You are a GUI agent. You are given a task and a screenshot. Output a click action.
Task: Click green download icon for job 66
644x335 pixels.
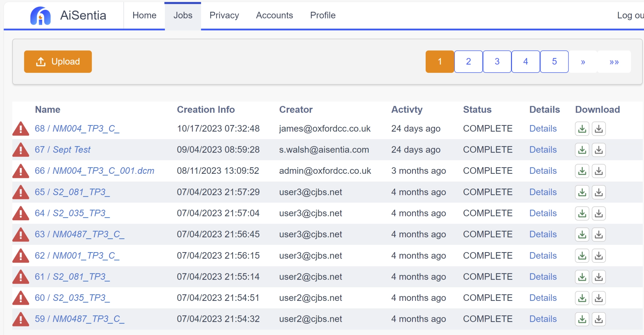[x=582, y=171]
